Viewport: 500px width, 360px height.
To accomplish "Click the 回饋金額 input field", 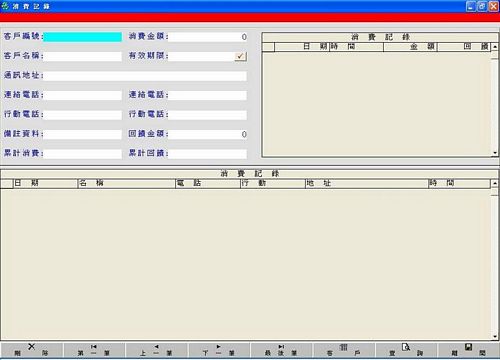I will click(207, 134).
